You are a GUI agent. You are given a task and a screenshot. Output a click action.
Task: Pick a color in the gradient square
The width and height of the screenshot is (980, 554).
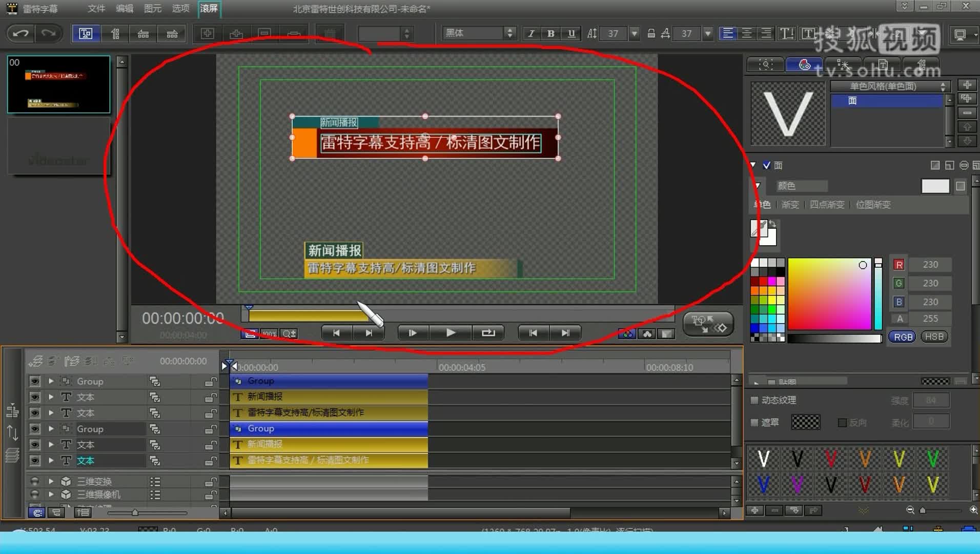(829, 294)
